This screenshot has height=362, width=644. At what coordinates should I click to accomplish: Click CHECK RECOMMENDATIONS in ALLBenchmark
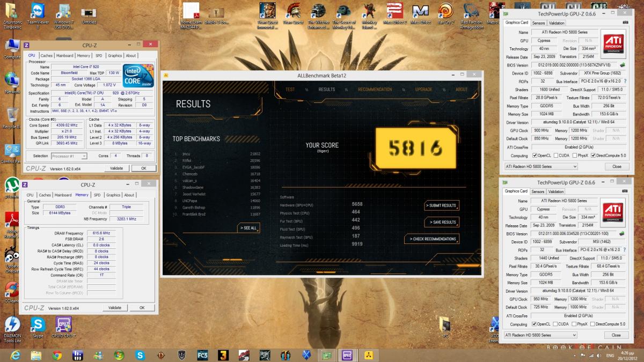[x=432, y=239]
